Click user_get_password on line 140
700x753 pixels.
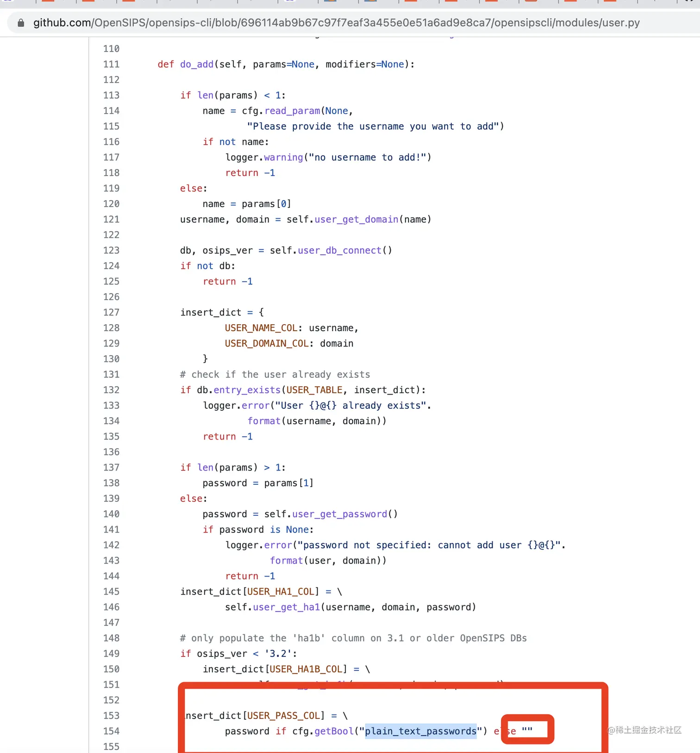coord(340,514)
